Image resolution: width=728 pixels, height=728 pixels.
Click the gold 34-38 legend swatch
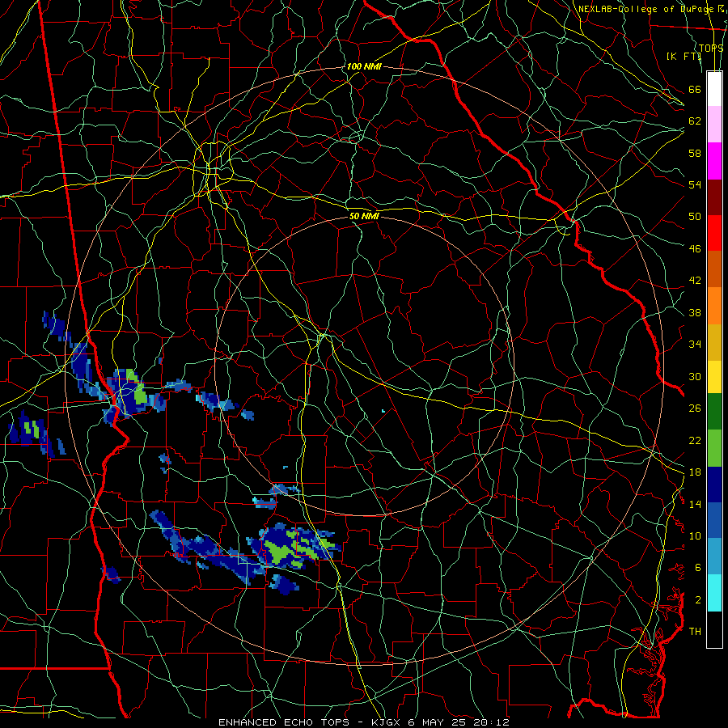(x=714, y=341)
